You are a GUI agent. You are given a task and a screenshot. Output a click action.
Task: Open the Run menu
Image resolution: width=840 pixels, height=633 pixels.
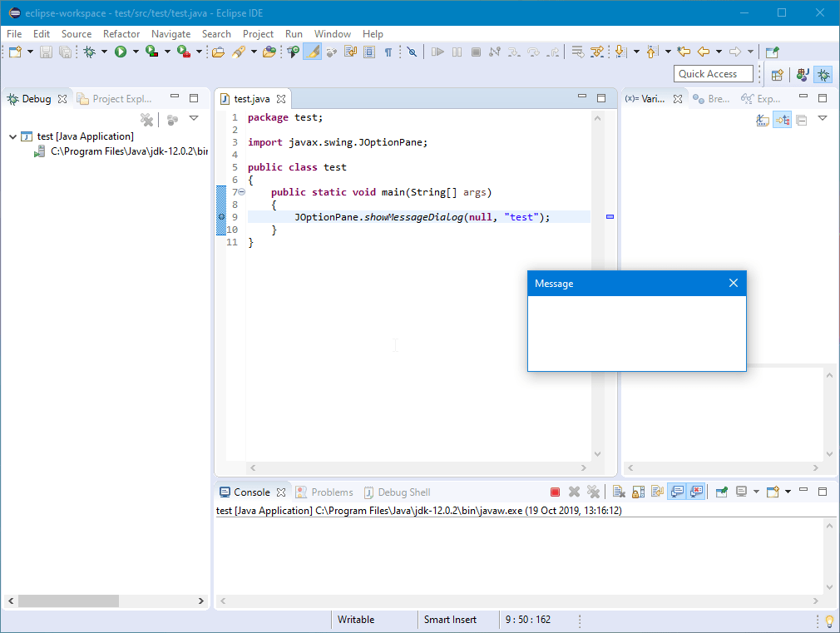pos(294,34)
